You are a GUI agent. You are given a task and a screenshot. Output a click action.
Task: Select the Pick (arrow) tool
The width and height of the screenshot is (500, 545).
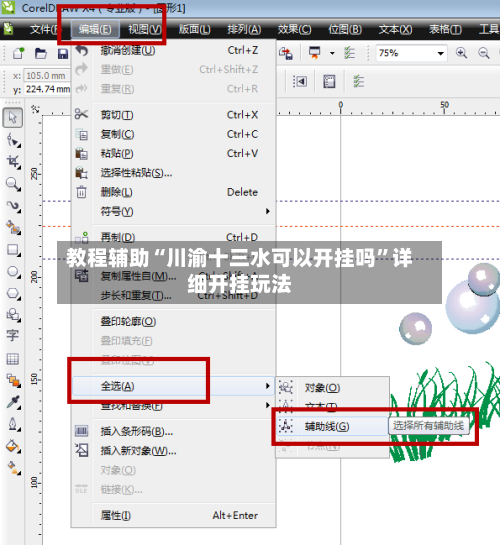(13, 118)
